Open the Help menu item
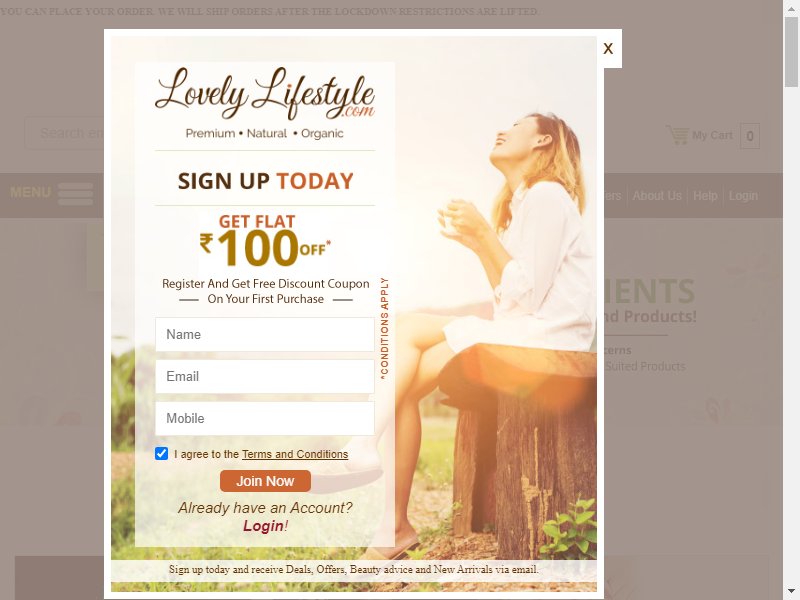800x600 pixels. click(705, 196)
